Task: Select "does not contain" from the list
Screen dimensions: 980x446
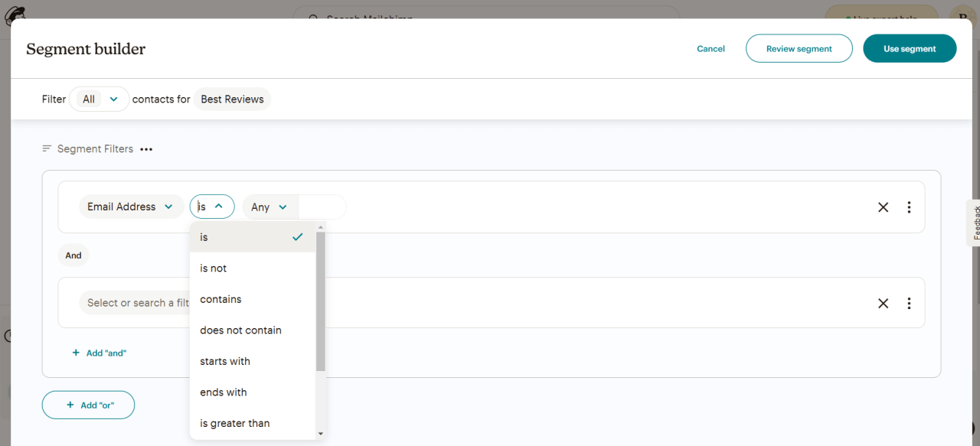Action: (240, 330)
